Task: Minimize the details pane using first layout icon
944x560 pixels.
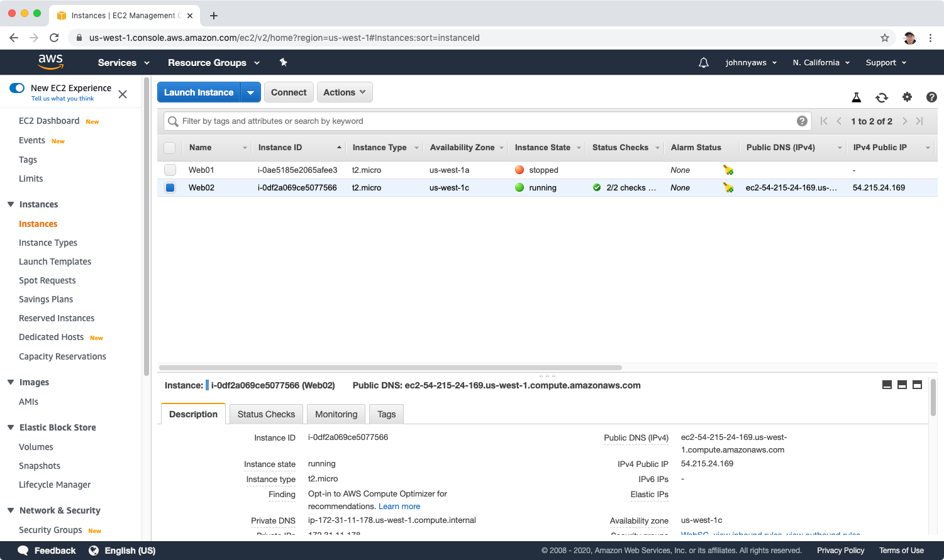Action: click(x=887, y=385)
